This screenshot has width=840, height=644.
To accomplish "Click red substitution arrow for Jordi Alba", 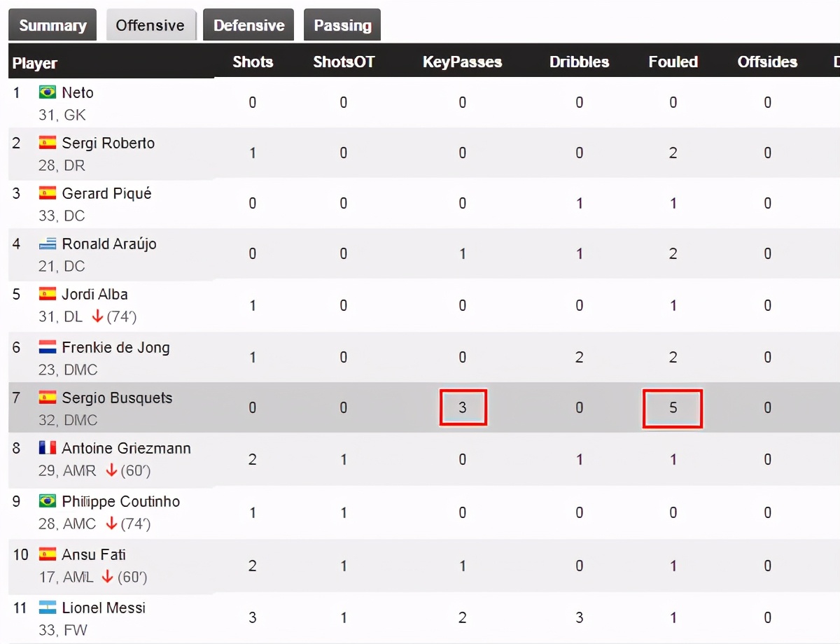I will point(97,317).
